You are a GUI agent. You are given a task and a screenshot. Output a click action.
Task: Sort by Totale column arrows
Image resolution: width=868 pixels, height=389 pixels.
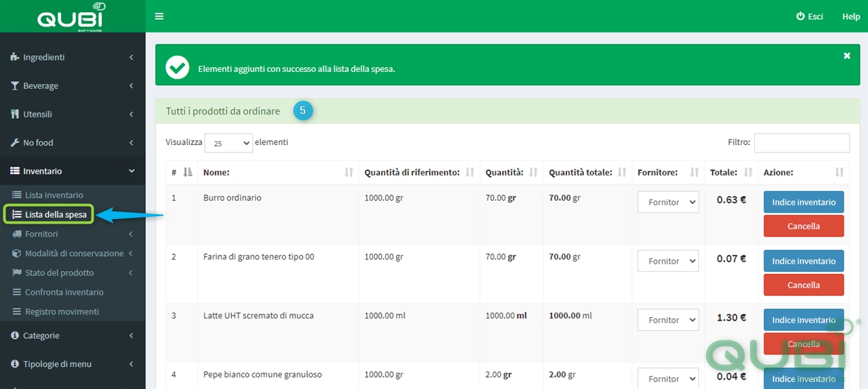[748, 173]
